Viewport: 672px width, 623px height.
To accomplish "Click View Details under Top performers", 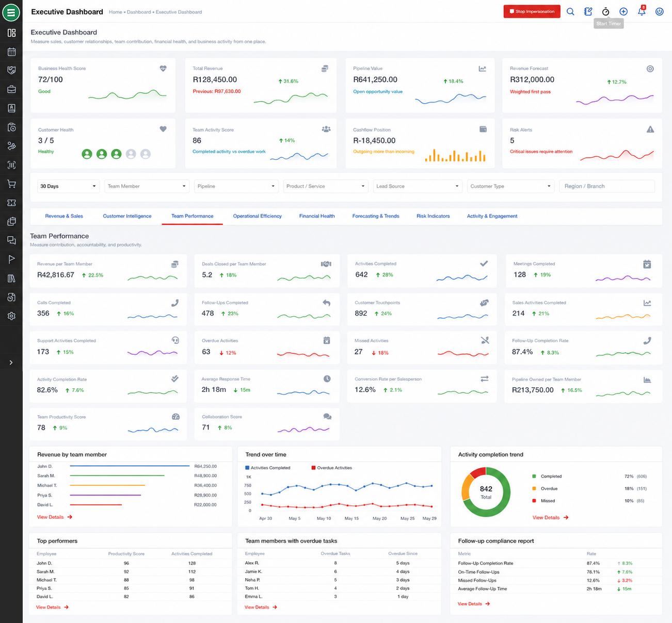I will point(52,607).
